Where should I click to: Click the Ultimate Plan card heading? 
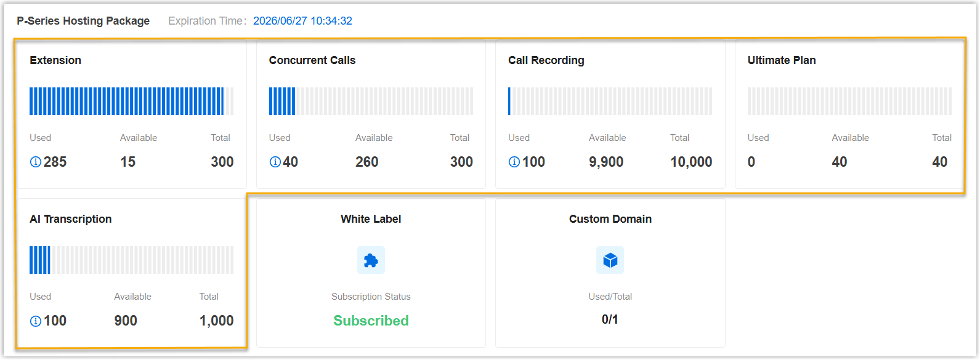coord(781,60)
